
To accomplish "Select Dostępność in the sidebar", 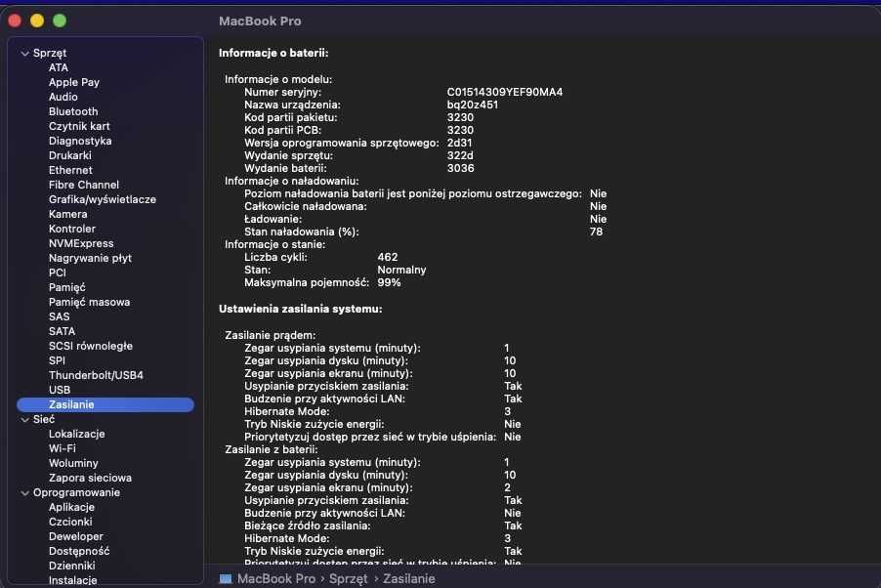I will (79, 551).
